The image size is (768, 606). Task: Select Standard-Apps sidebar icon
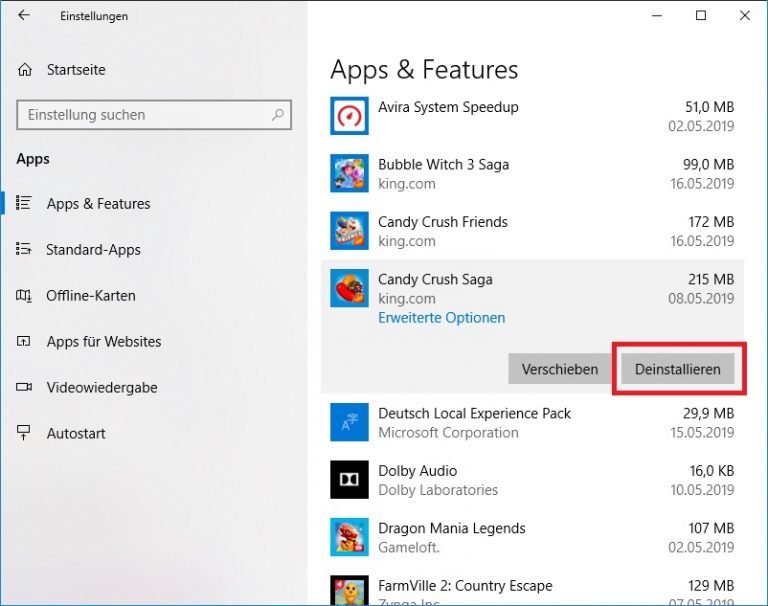(24, 249)
